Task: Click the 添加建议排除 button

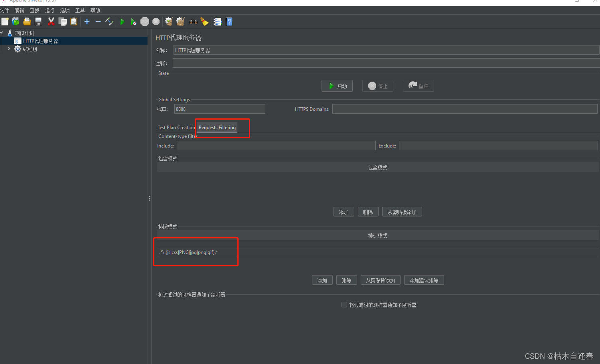Action: tap(424, 280)
